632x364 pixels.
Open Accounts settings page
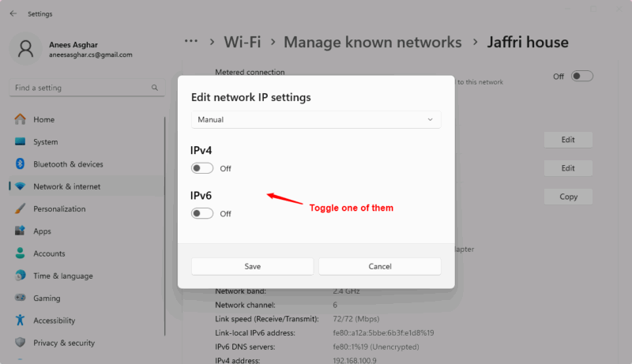coord(87,253)
